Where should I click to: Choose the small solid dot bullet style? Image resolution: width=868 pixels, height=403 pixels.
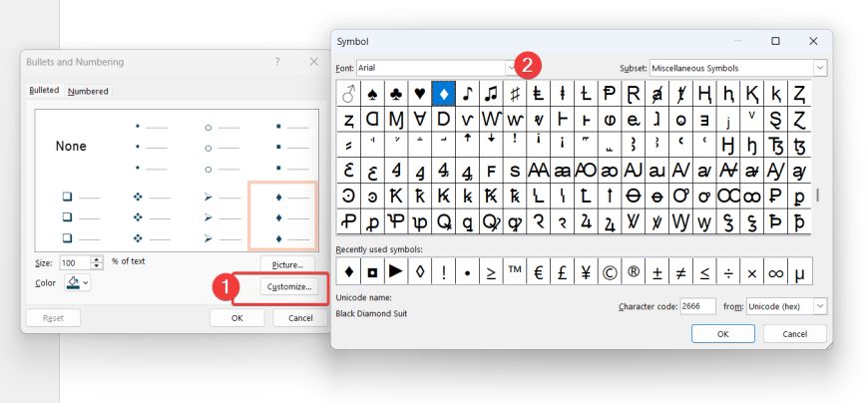click(x=152, y=147)
